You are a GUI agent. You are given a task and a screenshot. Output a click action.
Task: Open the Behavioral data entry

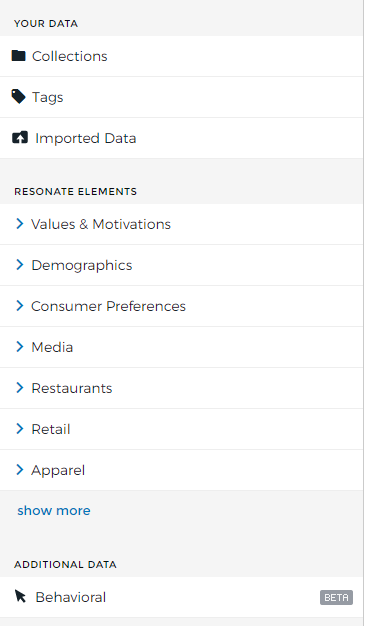pyautogui.click(x=181, y=597)
